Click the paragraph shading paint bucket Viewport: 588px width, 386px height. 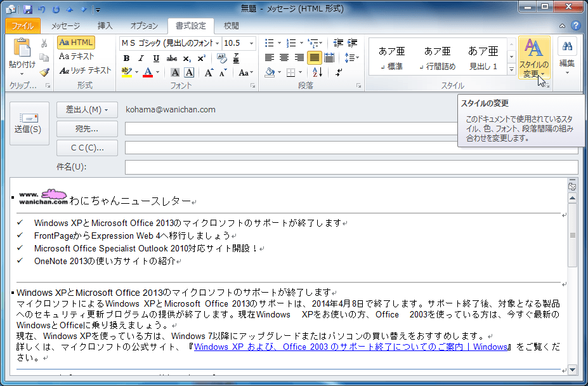tap(270, 72)
